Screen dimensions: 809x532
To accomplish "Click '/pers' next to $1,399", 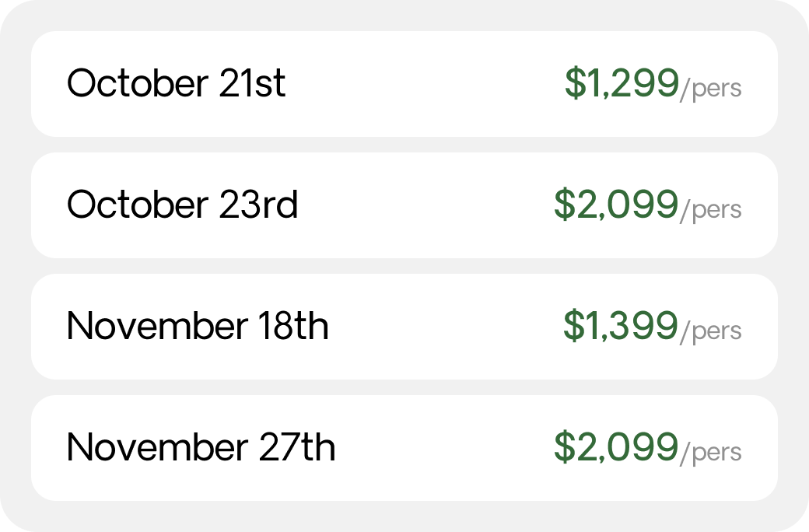I will [x=711, y=331].
